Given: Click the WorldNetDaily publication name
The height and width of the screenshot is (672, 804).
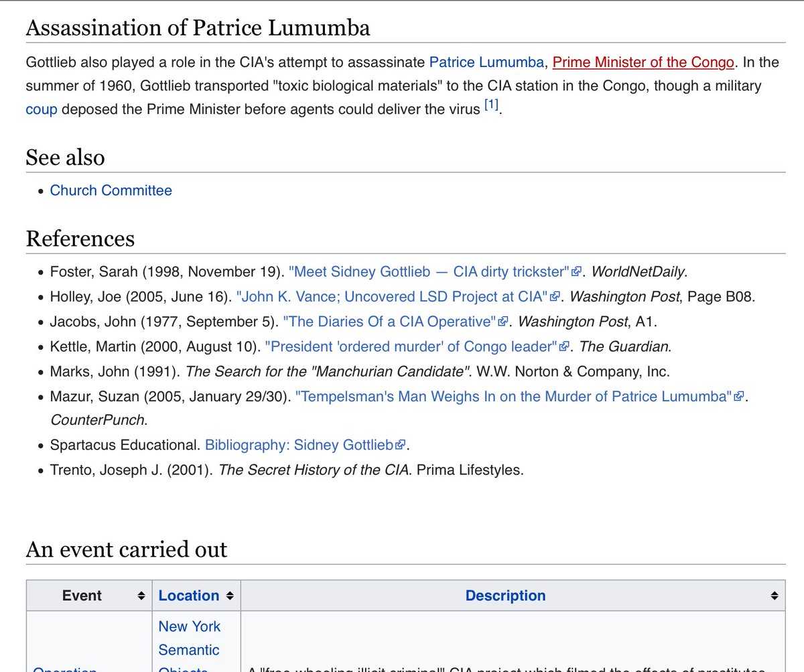Looking at the screenshot, I should coord(639,271).
